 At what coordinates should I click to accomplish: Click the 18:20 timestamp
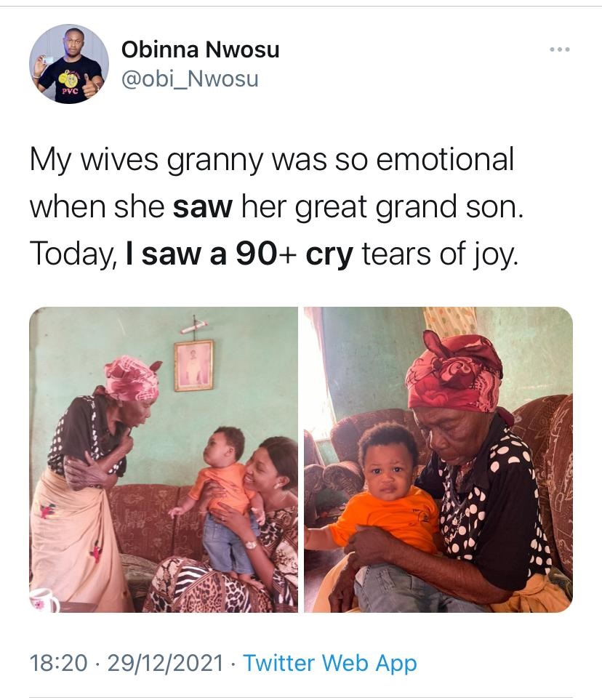(58, 663)
